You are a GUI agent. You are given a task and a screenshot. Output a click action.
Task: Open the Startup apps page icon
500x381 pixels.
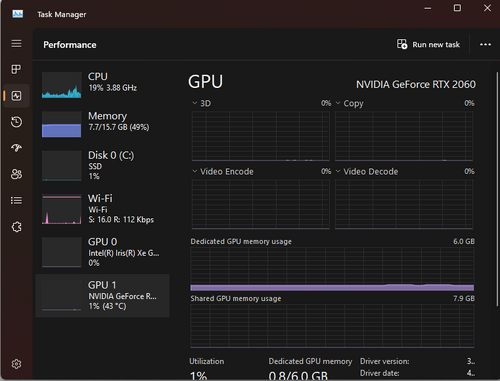tap(16, 148)
